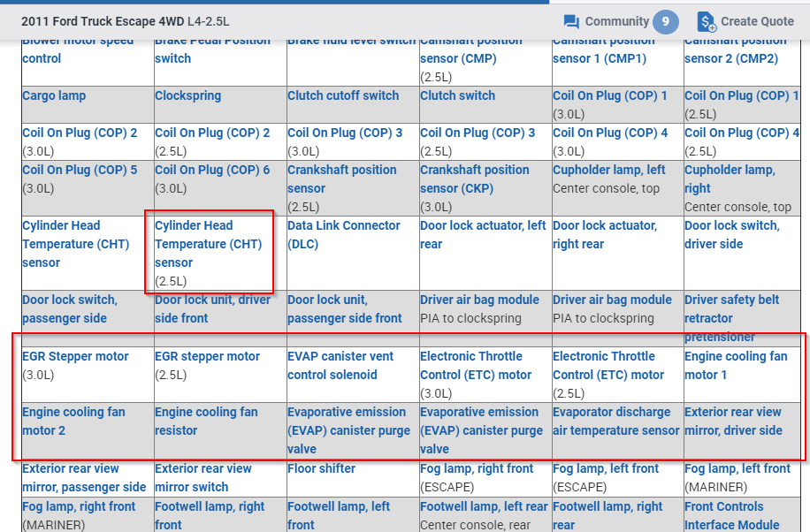Open Coil On Plug (COP) 3 3.0L
Viewport: 810px width, 532px height.
point(345,133)
